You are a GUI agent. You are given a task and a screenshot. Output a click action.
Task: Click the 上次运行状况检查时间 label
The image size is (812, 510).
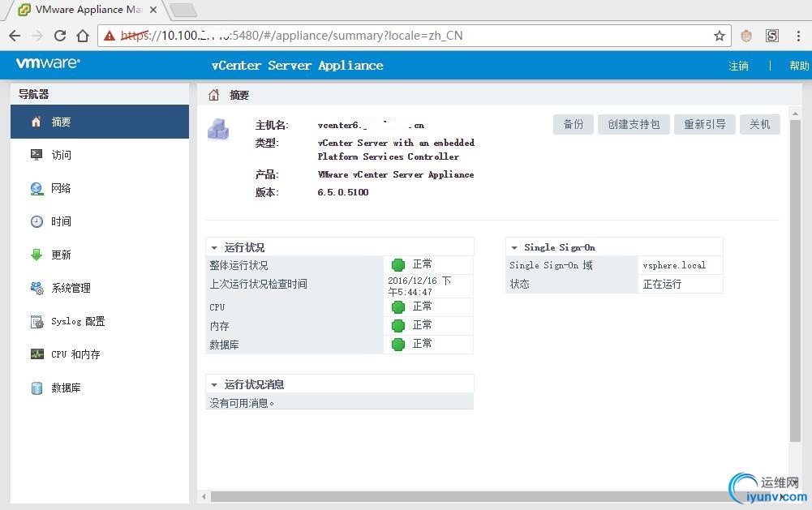pyautogui.click(x=259, y=284)
